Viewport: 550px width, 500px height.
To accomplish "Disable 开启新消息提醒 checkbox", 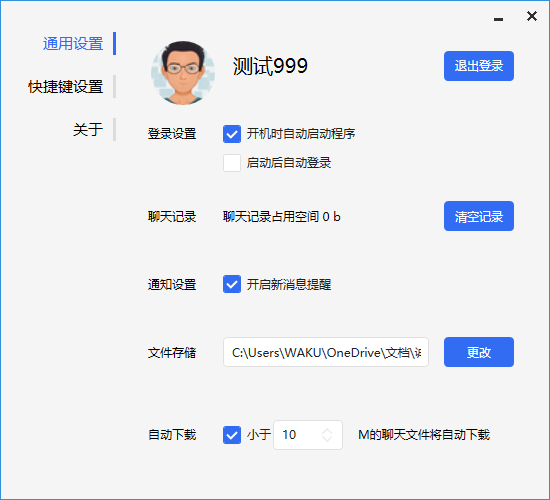I will click(232, 284).
